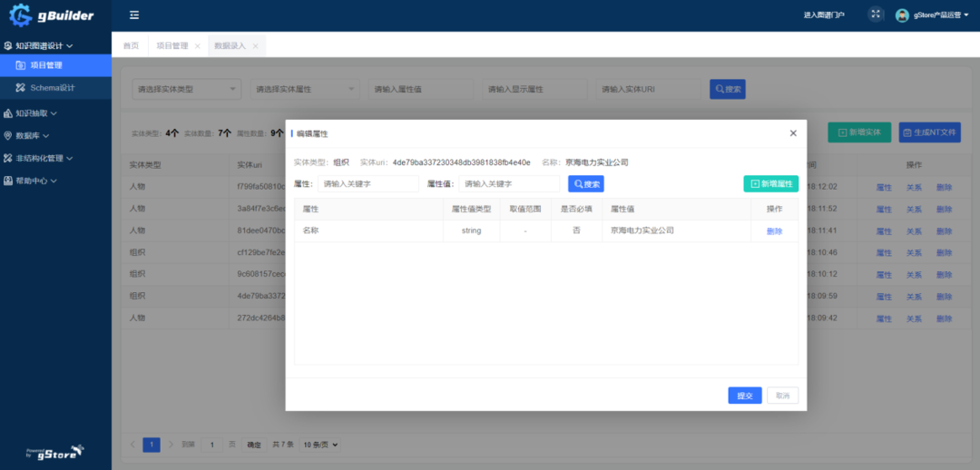980x470 pixels.
Task: Focus dialog 属性值 keyword input
Action: pos(509,184)
